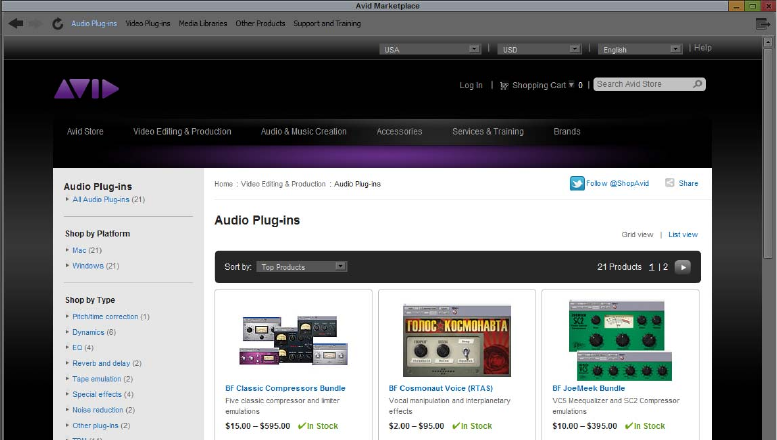This screenshot has width=777, height=440.
Task: Open BF JoeMeek Bundle thumbnail image
Action: 619,340
